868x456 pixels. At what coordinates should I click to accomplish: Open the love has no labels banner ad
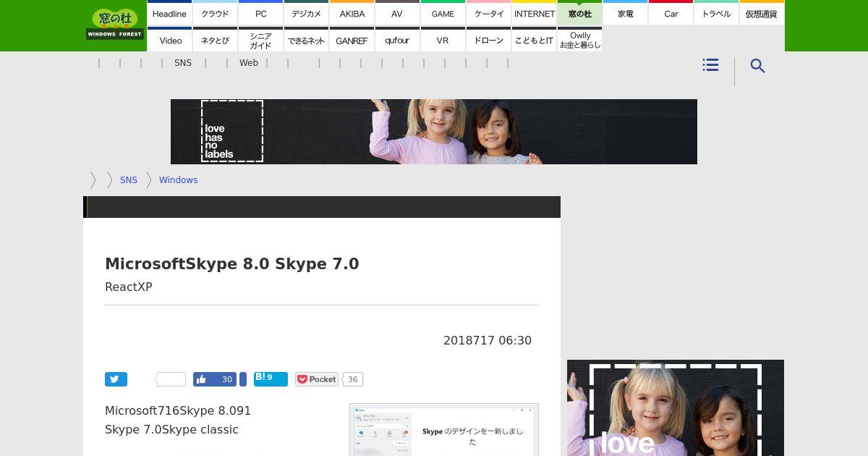point(434,132)
